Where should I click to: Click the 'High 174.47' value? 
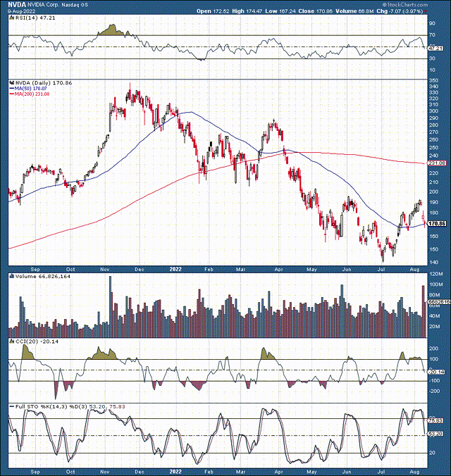pos(247,11)
